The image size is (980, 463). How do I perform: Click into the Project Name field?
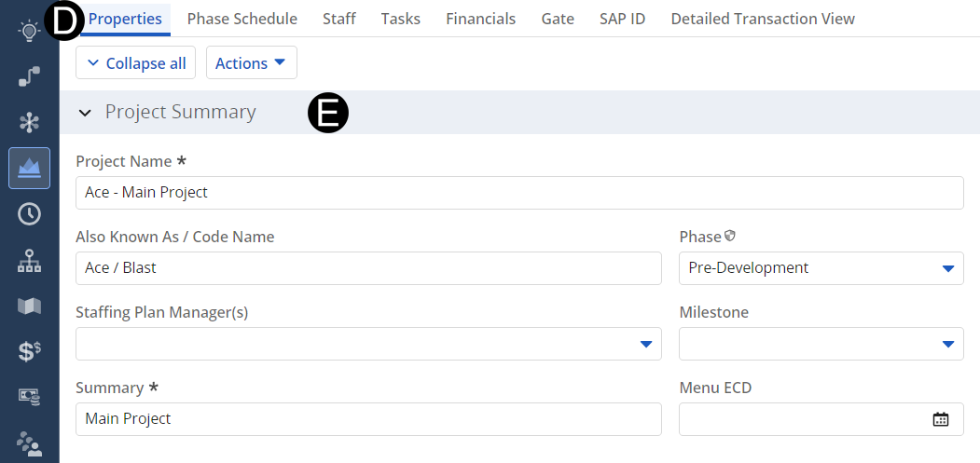click(x=518, y=193)
